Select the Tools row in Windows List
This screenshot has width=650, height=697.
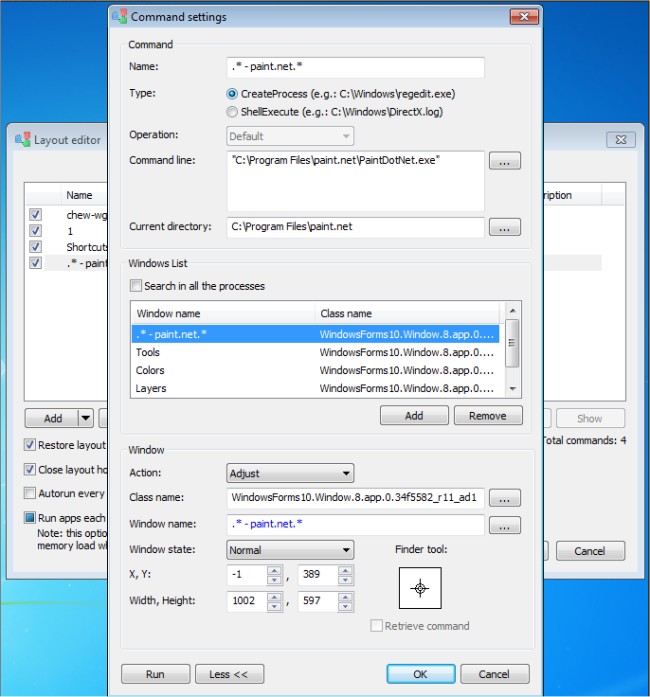pyautogui.click(x=315, y=352)
